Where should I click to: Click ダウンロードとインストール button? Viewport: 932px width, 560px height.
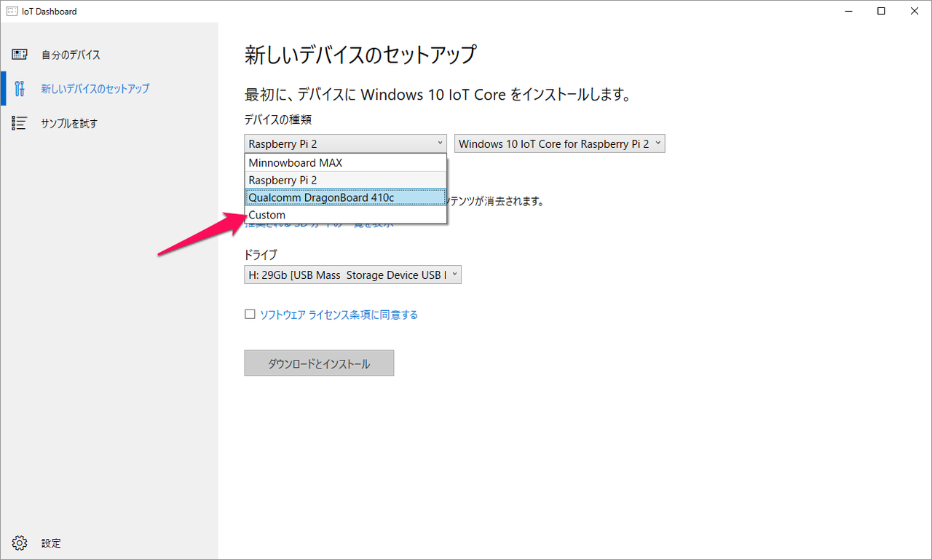click(319, 363)
